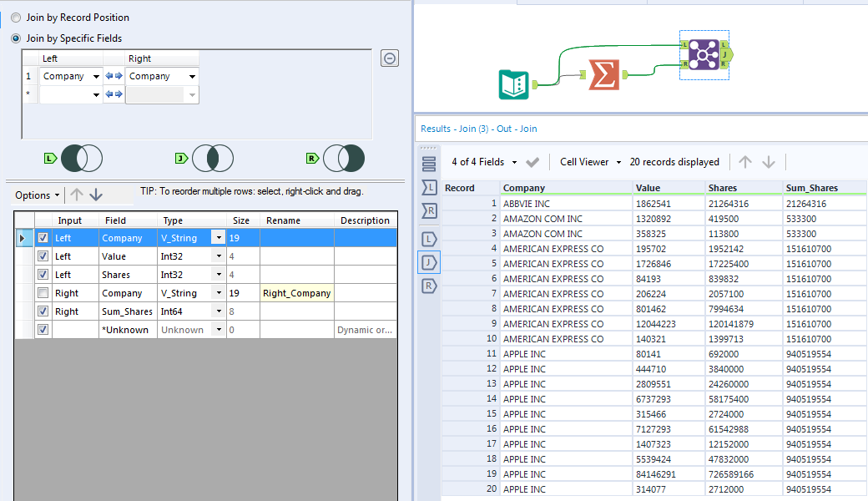
Task: Click the Company column header in results
Action: [x=524, y=188]
